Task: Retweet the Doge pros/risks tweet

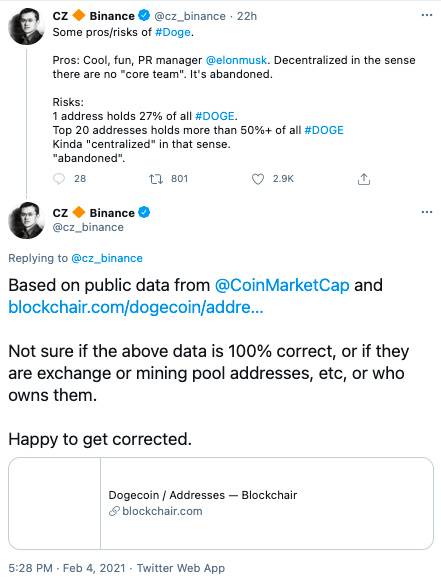Action: tap(156, 179)
